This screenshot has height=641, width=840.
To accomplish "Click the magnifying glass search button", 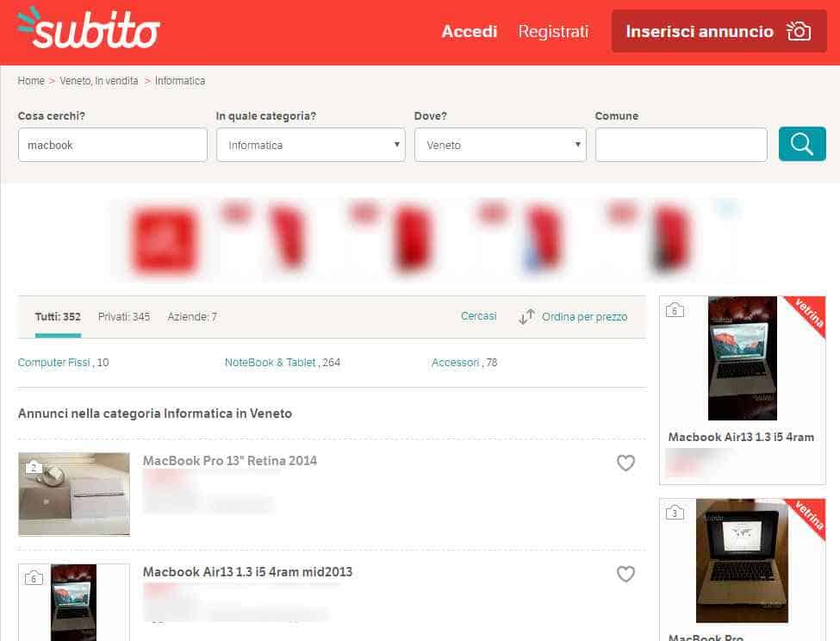I will pyautogui.click(x=802, y=144).
